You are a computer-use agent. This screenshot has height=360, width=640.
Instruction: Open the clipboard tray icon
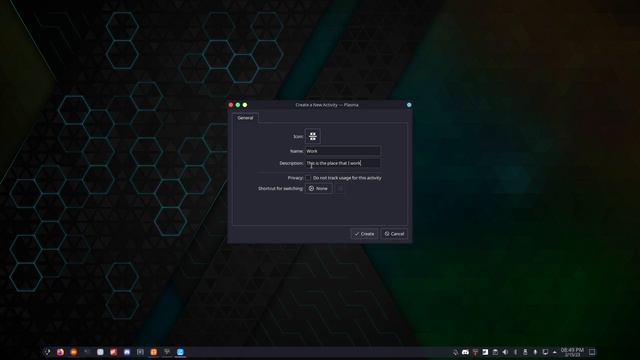pyautogui.click(x=495, y=352)
